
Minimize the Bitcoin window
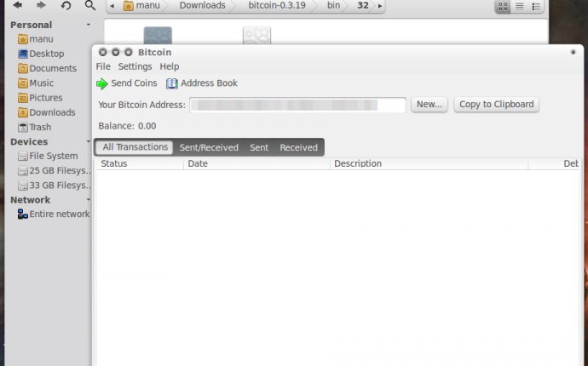pyautogui.click(x=116, y=52)
